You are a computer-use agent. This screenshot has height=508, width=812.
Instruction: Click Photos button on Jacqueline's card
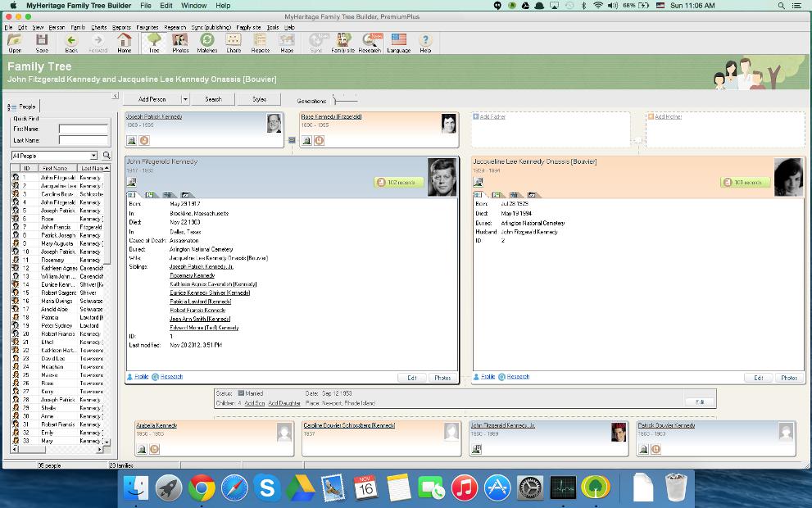point(789,378)
